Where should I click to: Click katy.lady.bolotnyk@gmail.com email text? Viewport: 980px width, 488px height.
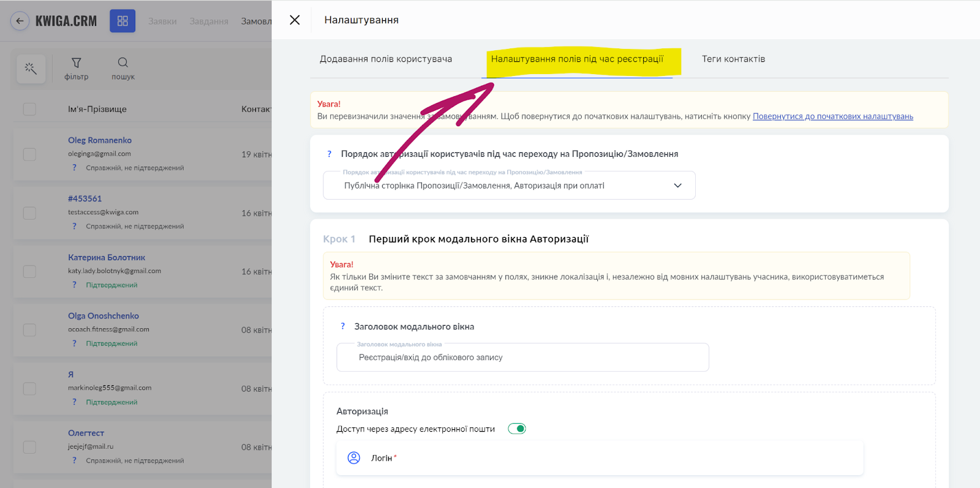point(115,271)
